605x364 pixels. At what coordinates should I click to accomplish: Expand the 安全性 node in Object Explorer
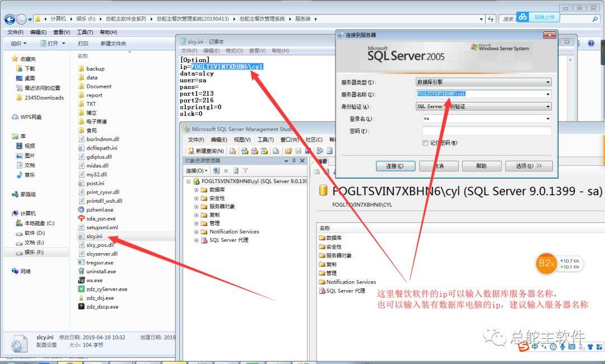coord(196,198)
